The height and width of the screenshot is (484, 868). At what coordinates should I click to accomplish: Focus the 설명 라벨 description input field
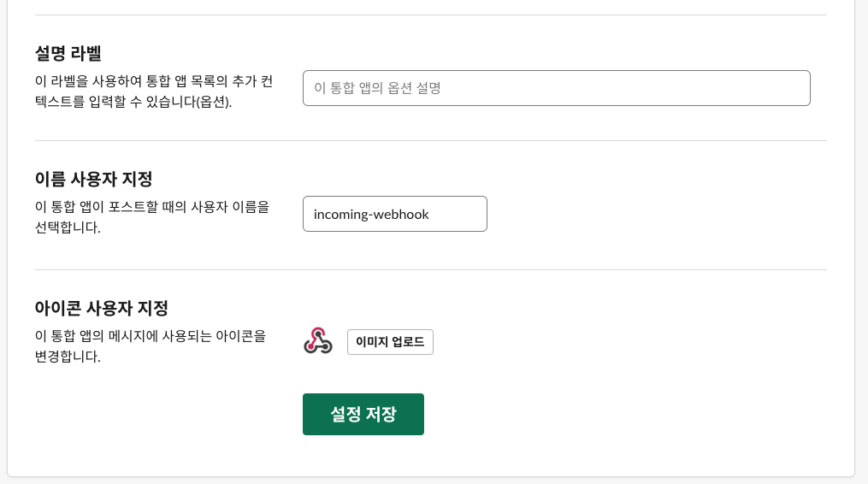pyautogui.click(x=556, y=88)
